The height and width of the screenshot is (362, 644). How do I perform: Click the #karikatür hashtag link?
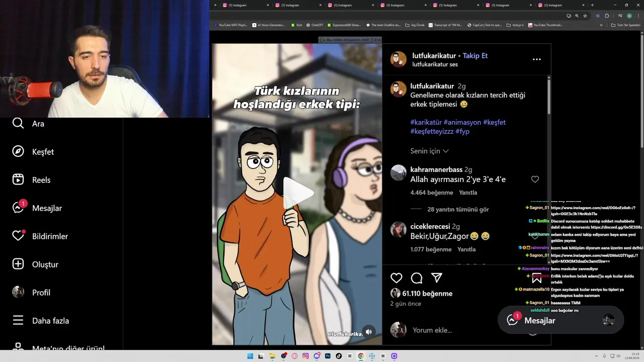coord(426,122)
